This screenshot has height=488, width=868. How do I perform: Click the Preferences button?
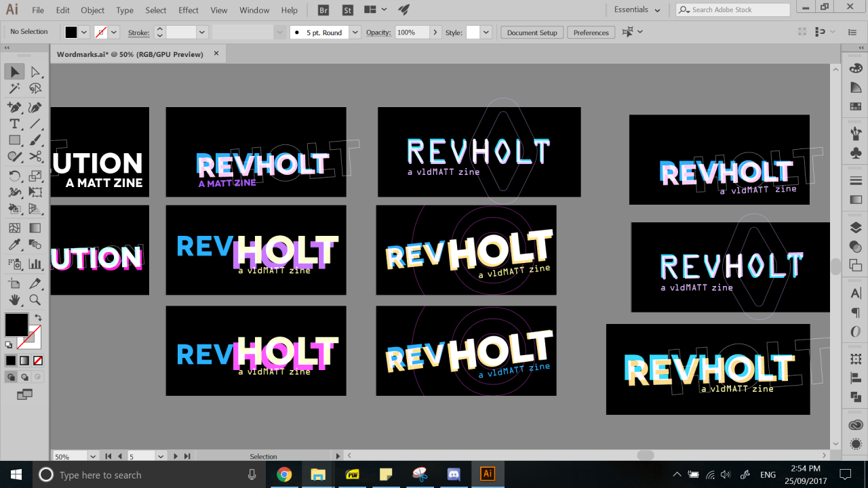[591, 33]
